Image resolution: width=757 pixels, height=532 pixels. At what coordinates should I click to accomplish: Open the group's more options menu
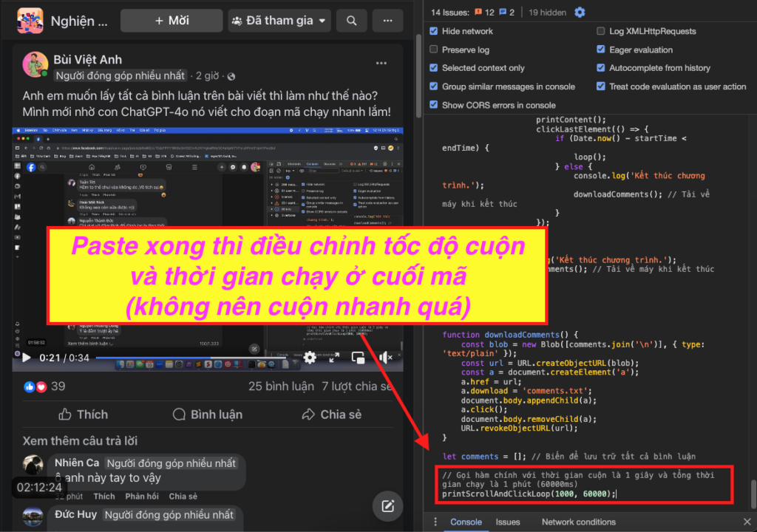click(x=390, y=21)
